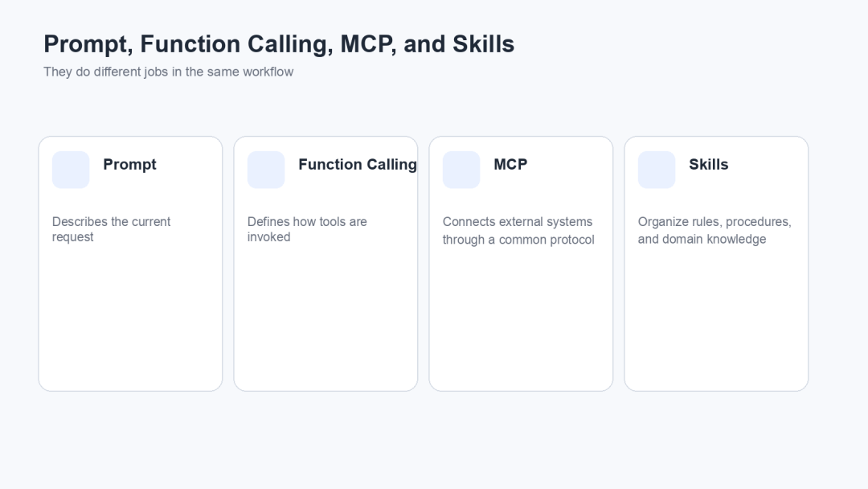The image size is (868, 489).
Task: Click subtitle "They do different jobs"
Action: tap(168, 72)
